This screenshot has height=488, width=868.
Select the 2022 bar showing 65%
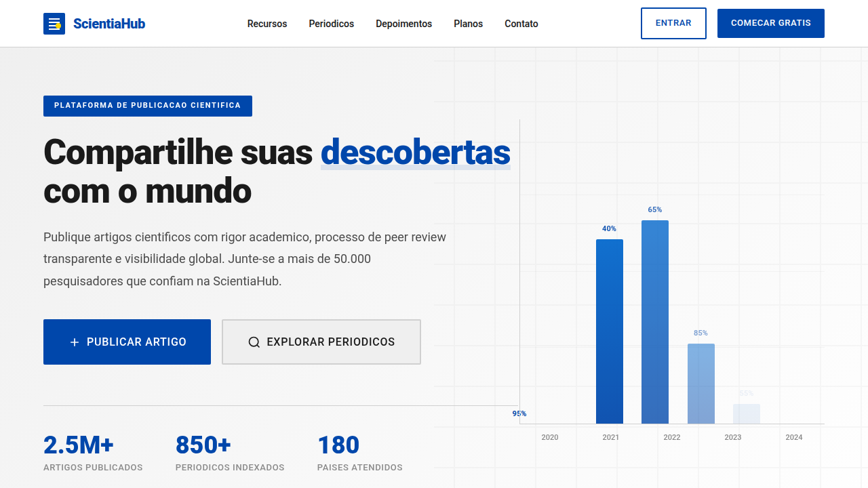654,322
